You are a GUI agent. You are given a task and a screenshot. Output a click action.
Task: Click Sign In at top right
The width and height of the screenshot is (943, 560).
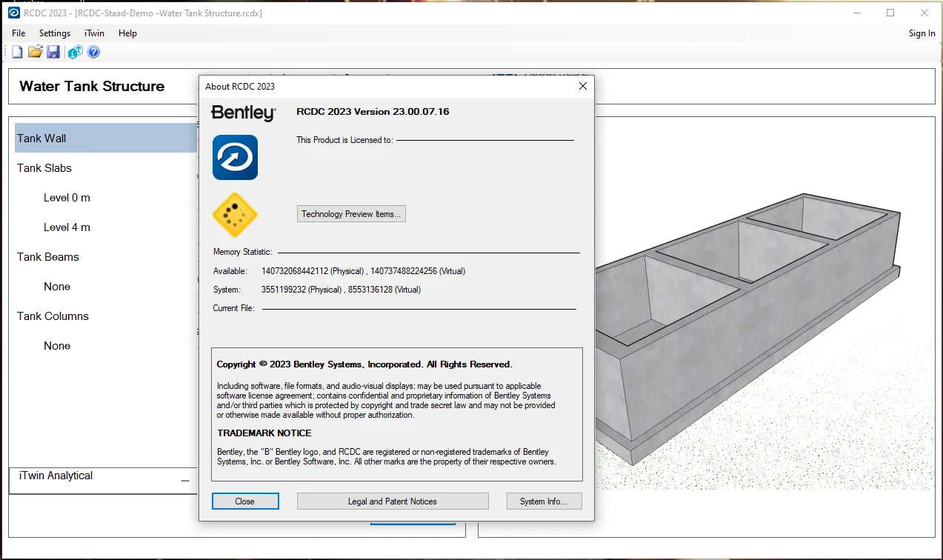(x=922, y=33)
